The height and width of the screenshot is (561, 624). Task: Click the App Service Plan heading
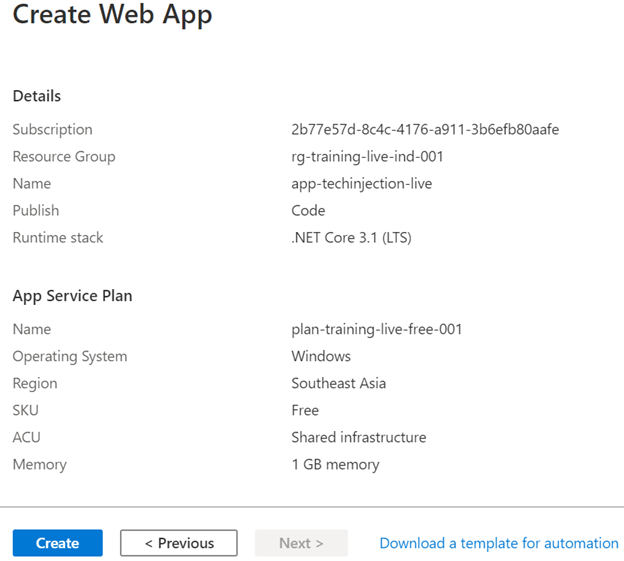pos(72,296)
